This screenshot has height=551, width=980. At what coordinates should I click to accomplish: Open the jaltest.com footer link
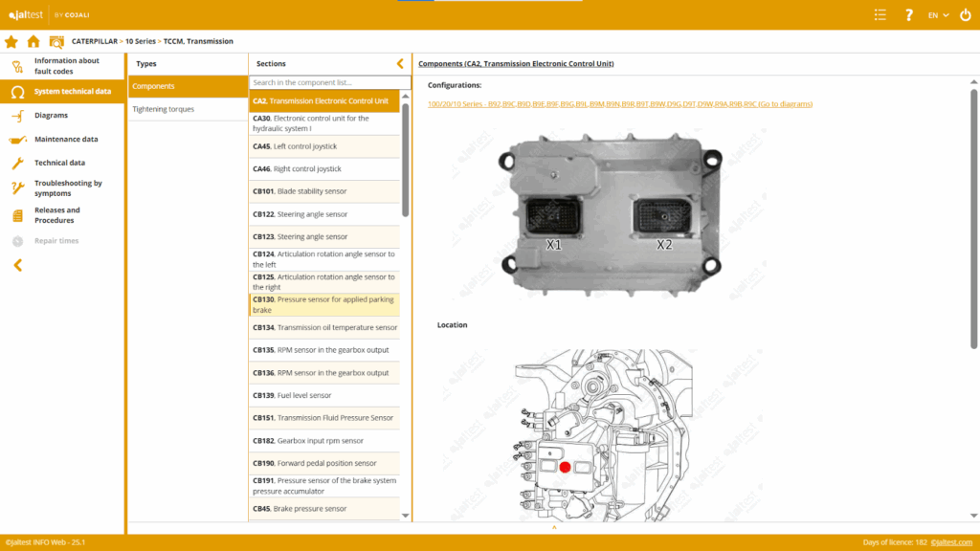coord(950,542)
